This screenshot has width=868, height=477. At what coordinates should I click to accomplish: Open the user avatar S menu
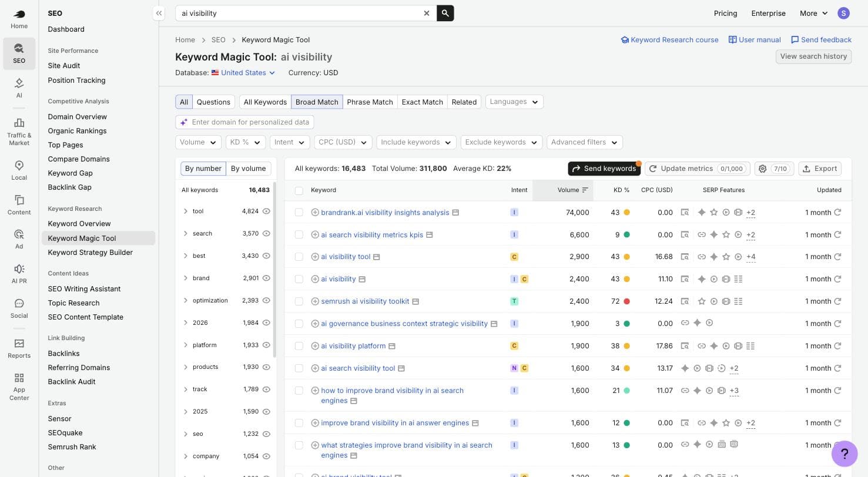[x=844, y=13]
